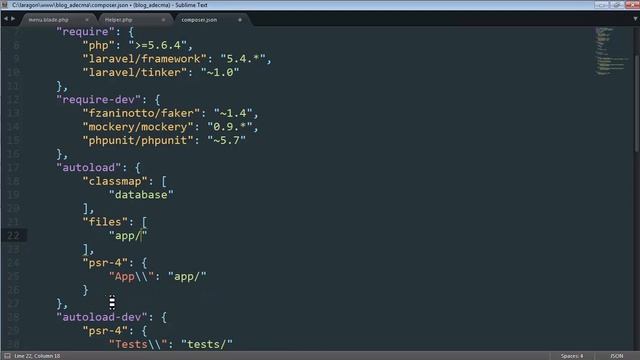Click the vertical scrollbar thumb
This screenshot has height=360, width=640.
(x=637, y=104)
